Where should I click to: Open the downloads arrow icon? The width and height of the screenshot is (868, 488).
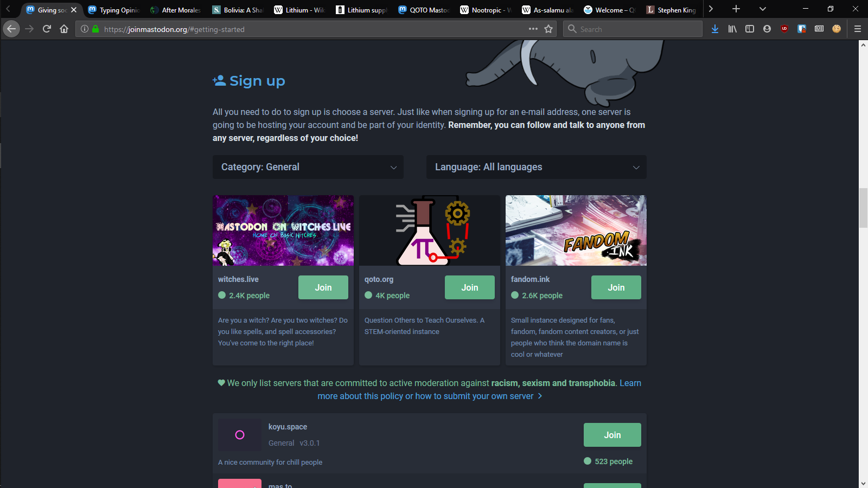pos(715,29)
